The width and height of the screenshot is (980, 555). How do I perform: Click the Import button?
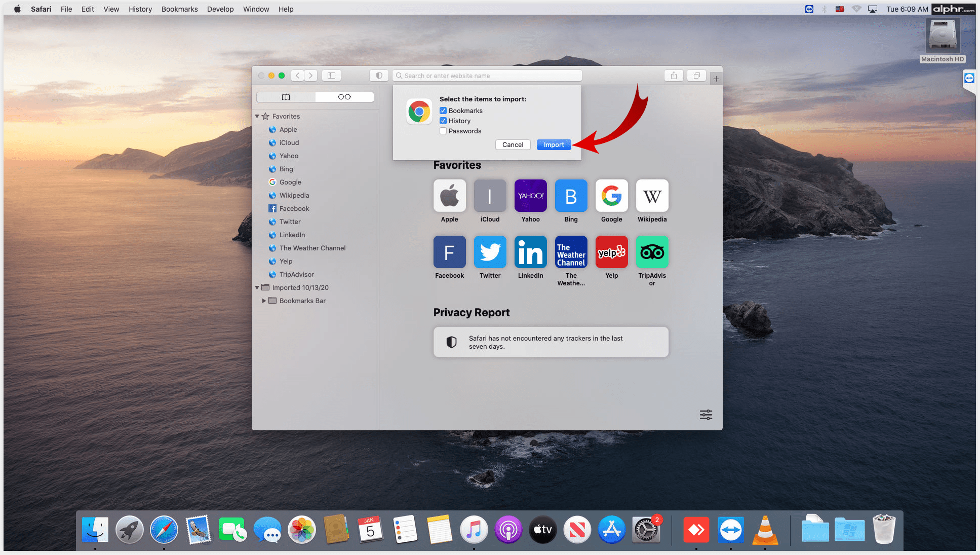554,145
